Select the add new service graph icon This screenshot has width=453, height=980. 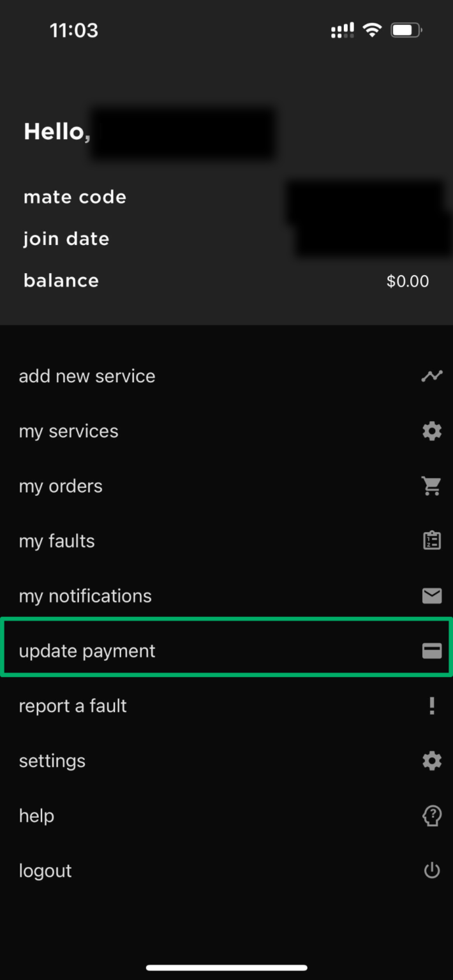(431, 376)
